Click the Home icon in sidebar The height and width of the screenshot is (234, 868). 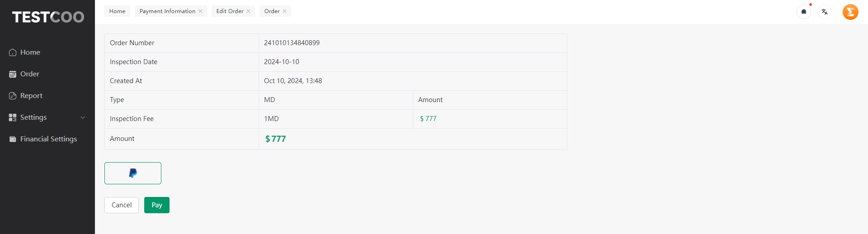tap(13, 52)
